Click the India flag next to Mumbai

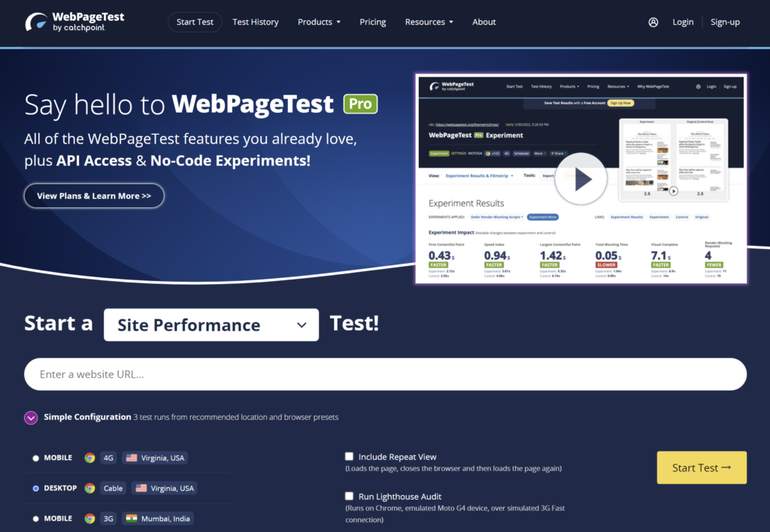[132, 518]
